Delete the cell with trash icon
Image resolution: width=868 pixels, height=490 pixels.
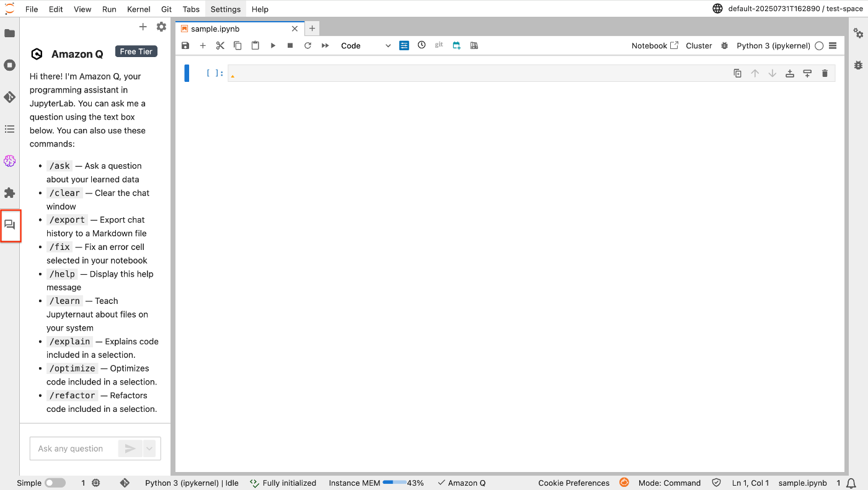tap(825, 73)
